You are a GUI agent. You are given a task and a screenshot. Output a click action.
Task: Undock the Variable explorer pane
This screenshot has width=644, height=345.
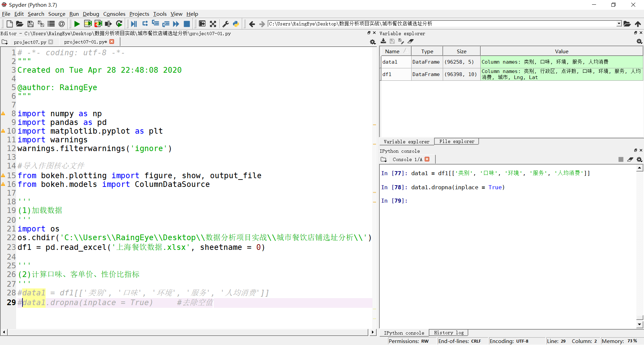(x=635, y=33)
